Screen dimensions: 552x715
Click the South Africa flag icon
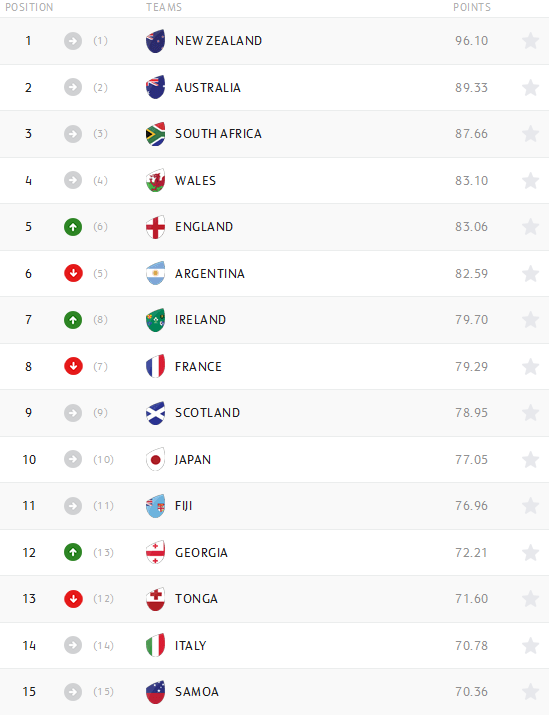coord(155,134)
